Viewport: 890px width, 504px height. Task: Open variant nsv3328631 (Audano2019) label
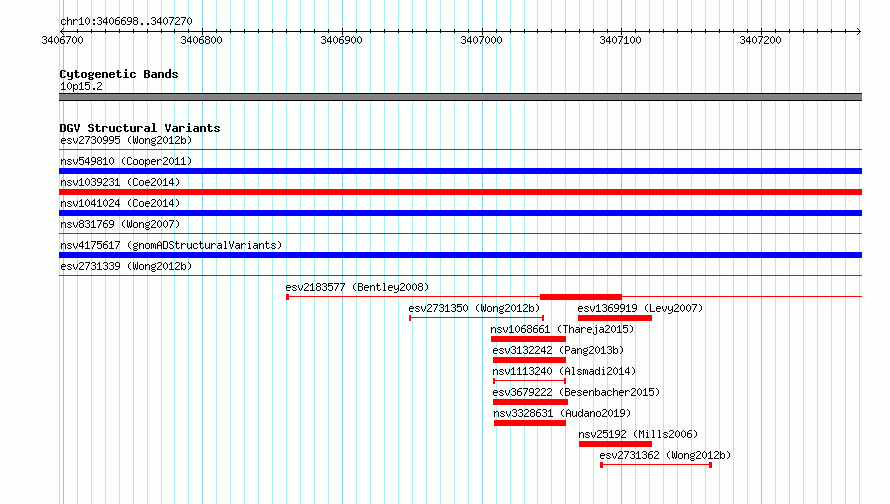pos(562,413)
